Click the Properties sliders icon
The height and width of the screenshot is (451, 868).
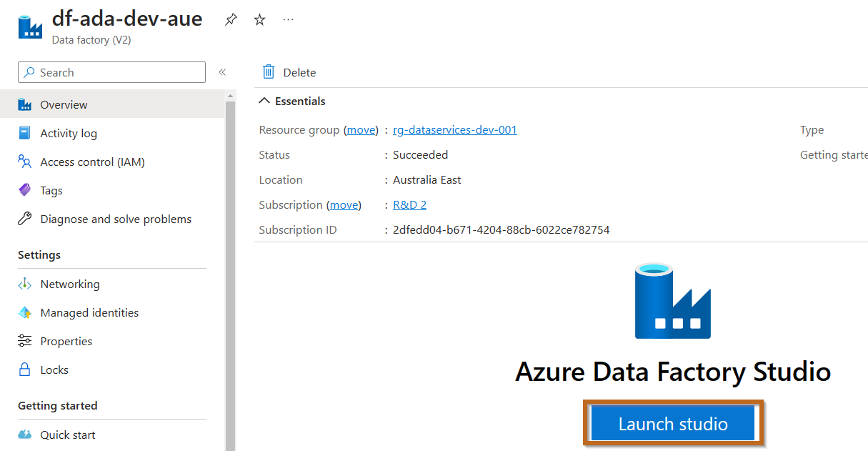coord(25,341)
